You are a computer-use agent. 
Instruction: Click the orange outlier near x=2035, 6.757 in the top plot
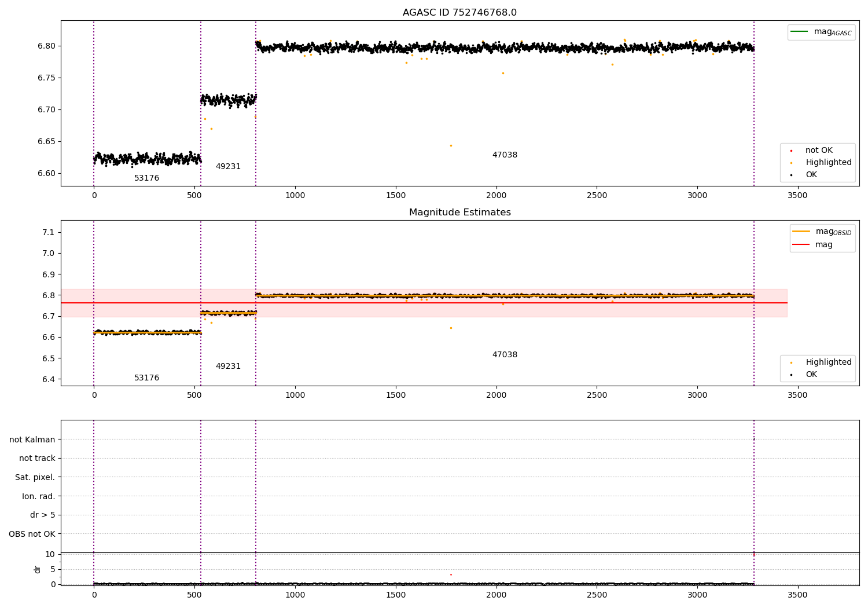click(x=503, y=73)
